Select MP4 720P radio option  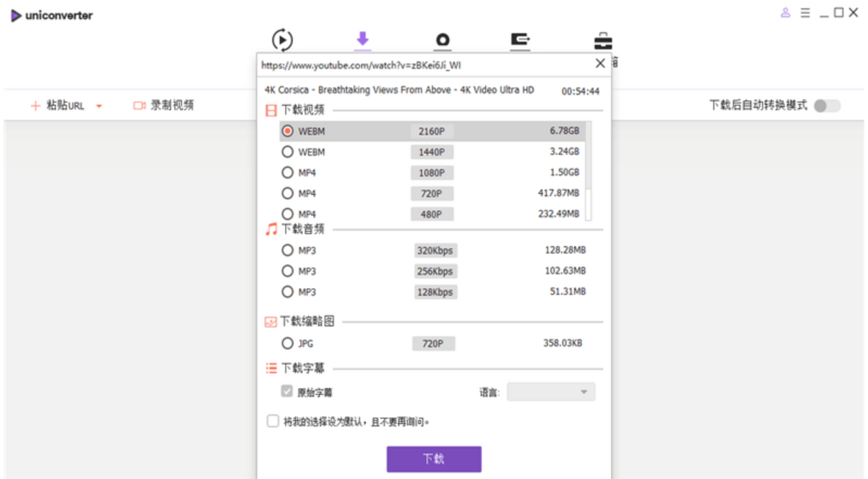[x=287, y=193]
